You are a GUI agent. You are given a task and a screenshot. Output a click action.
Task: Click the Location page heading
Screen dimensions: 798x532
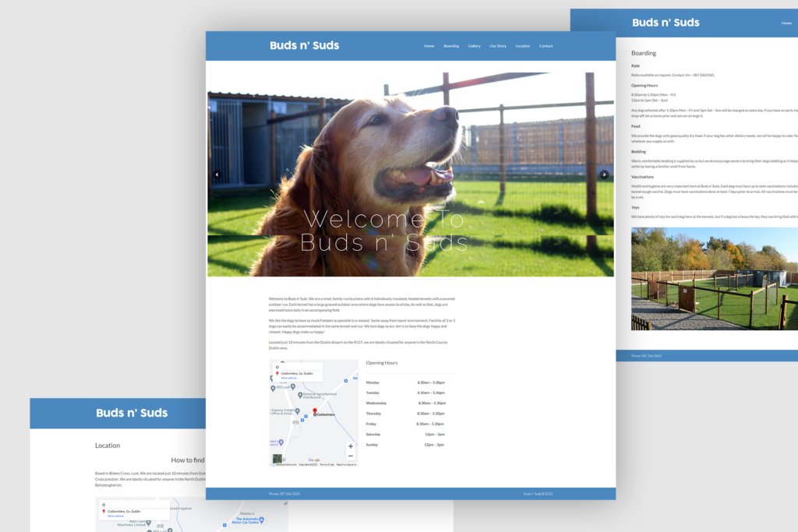point(108,446)
